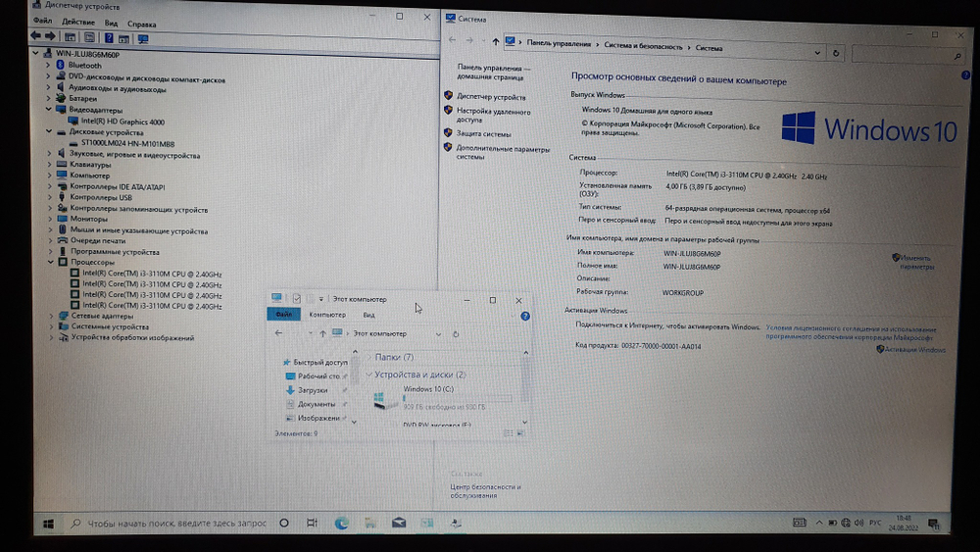Click the taskbar search box

(x=169, y=524)
